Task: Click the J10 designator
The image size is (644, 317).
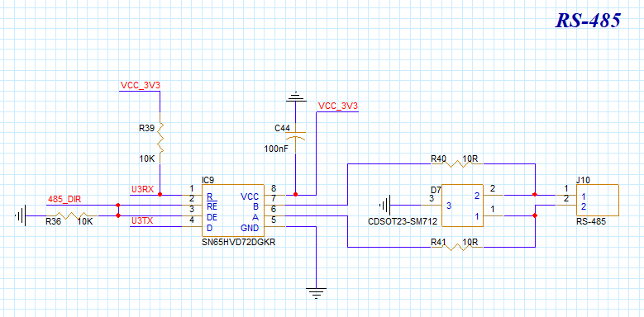Action: (583, 180)
